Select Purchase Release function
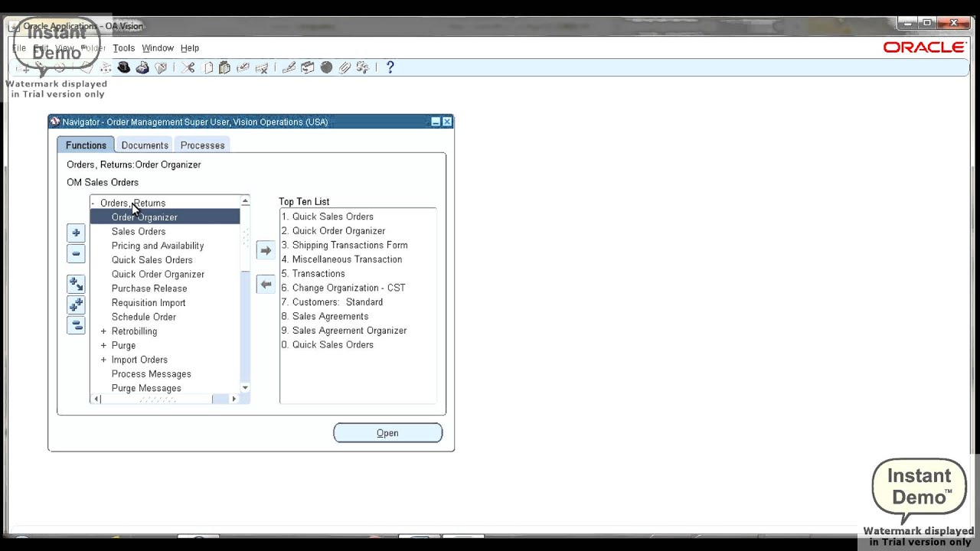 pyautogui.click(x=149, y=289)
